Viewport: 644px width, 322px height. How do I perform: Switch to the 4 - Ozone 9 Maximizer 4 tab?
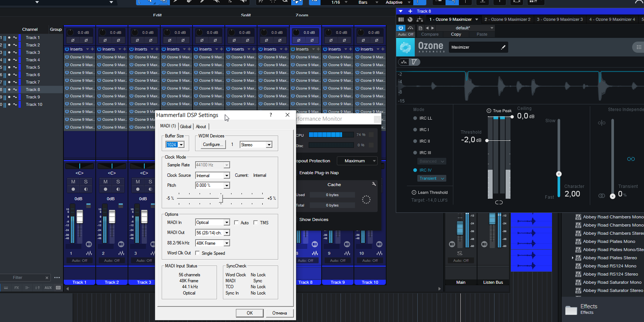pyautogui.click(x=612, y=19)
